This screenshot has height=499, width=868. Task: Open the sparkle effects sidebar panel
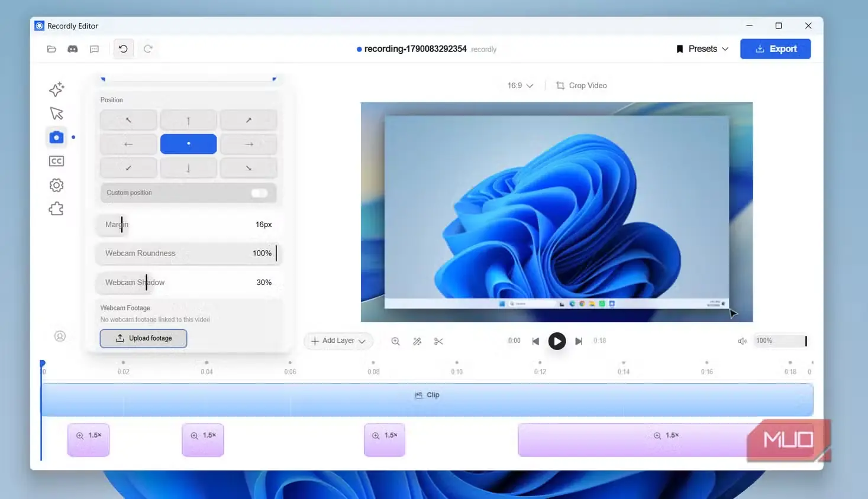point(56,89)
